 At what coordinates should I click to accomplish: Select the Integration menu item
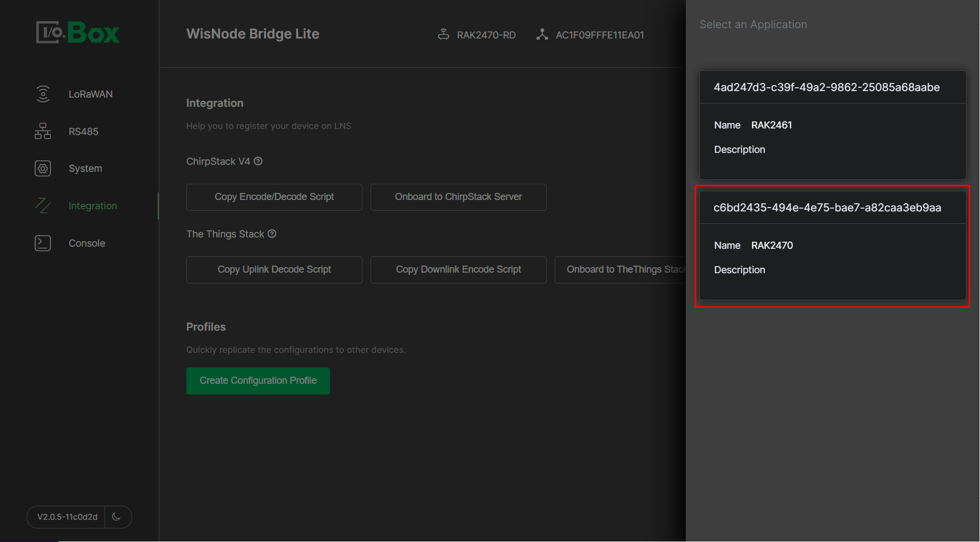(93, 206)
